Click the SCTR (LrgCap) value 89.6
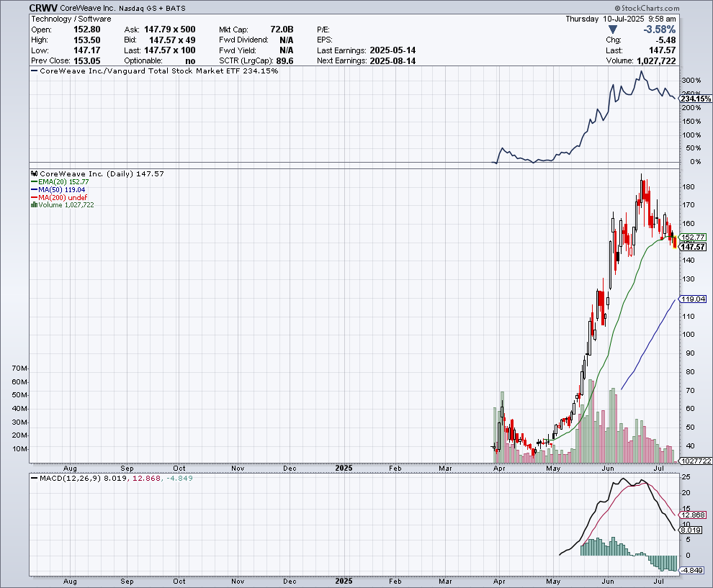This screenshot has height=588, width=713. (284, 61)
